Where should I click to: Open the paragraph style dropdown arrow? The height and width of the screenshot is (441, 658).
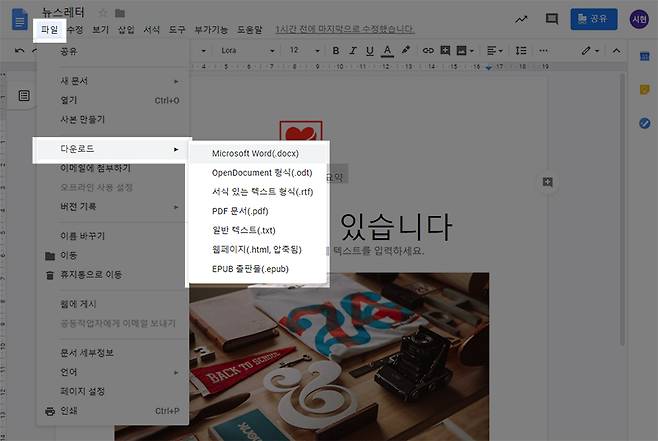coord(204,51)
